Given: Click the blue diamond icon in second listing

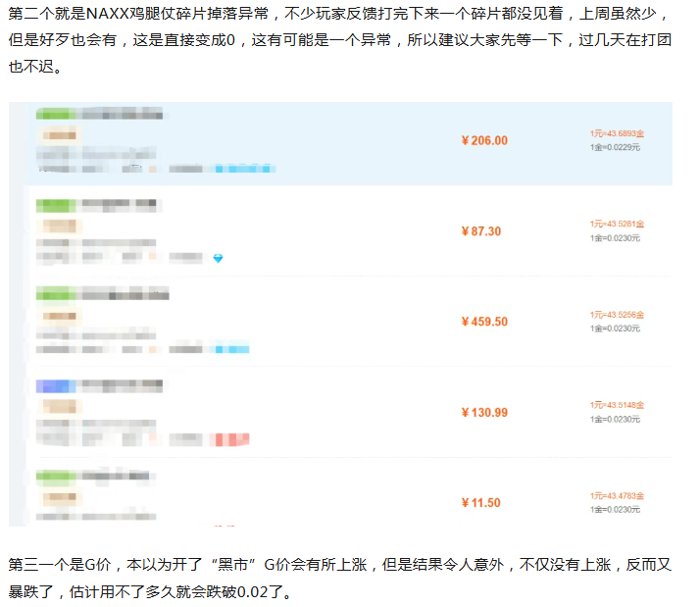Looking at the screenshot, I should click(x=218, y=258).
